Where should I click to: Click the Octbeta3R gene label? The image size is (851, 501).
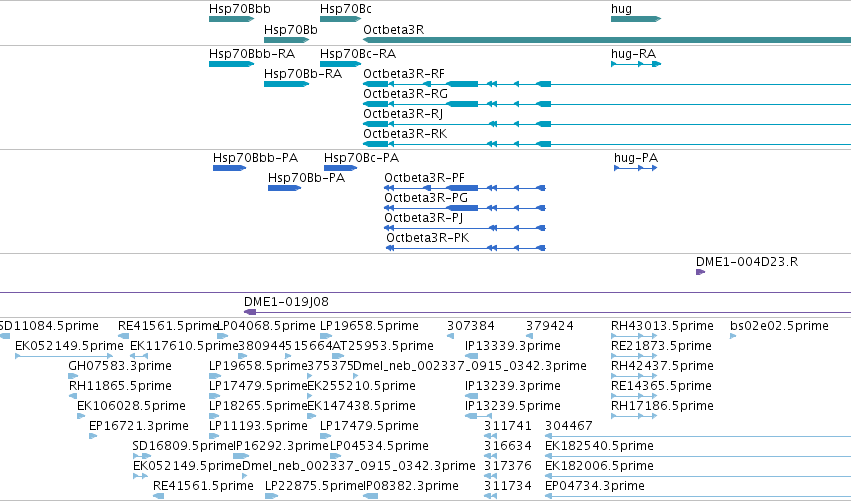(393, 30)
